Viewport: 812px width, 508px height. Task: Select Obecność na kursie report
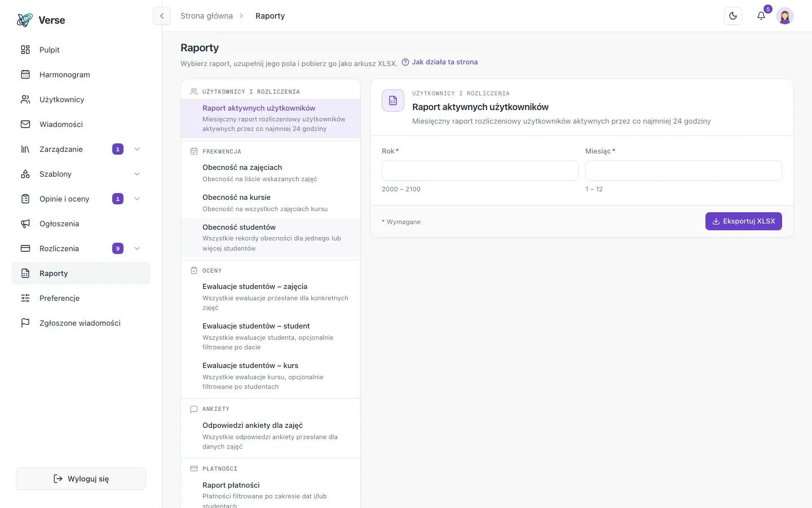click(x=271, y=203)
